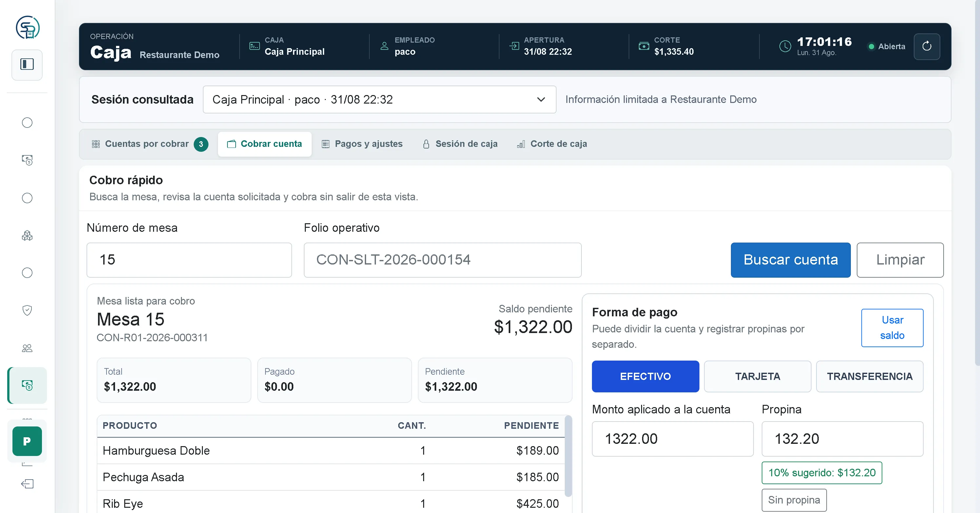Click the badge 3 on Cuentas por cobrar

coord(201,144)
